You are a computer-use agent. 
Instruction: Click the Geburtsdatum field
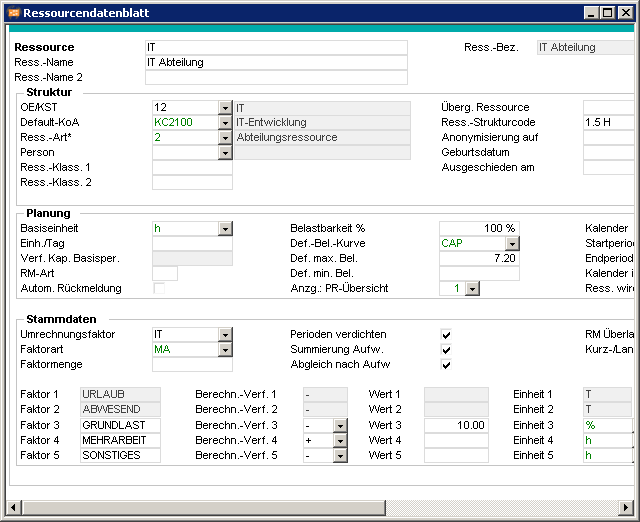(x=608, y=153)
